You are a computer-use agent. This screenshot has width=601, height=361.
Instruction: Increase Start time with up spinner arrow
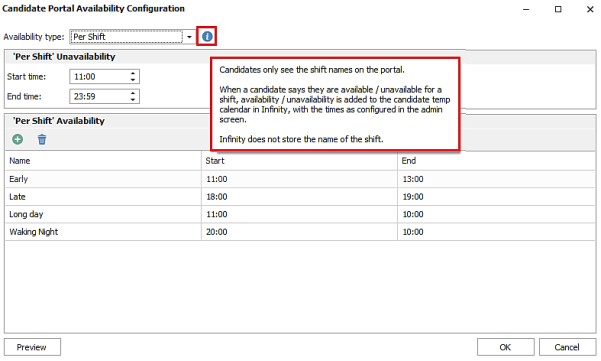coord(133,73)
